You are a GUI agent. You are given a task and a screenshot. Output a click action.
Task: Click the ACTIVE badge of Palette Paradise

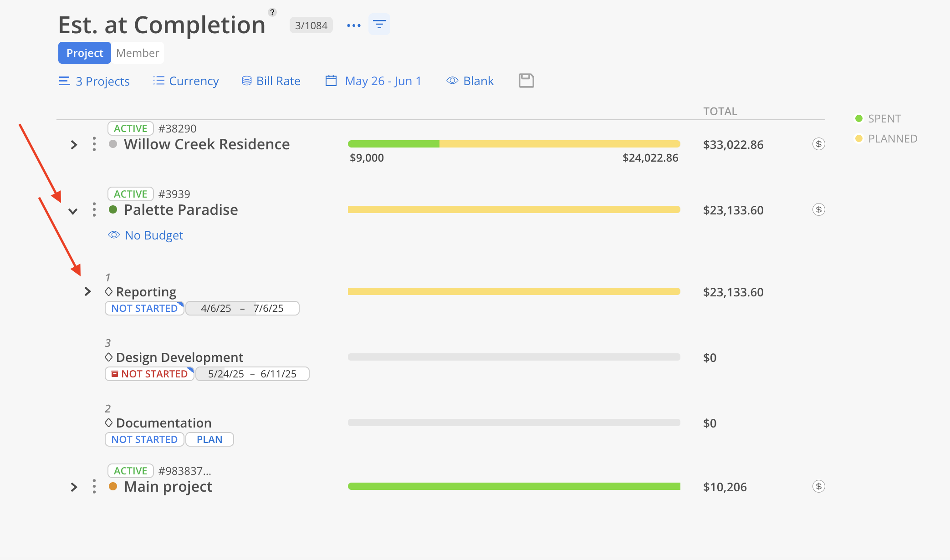130,194
